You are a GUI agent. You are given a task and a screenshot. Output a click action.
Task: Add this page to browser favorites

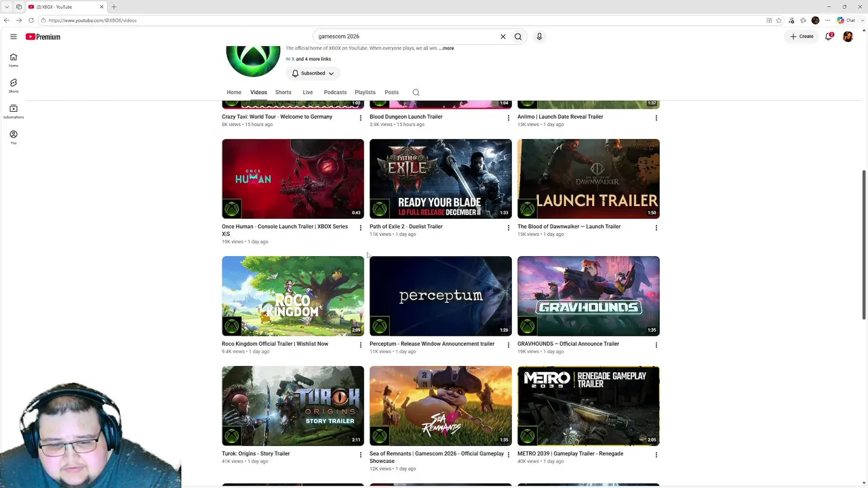tap(779, 20)
